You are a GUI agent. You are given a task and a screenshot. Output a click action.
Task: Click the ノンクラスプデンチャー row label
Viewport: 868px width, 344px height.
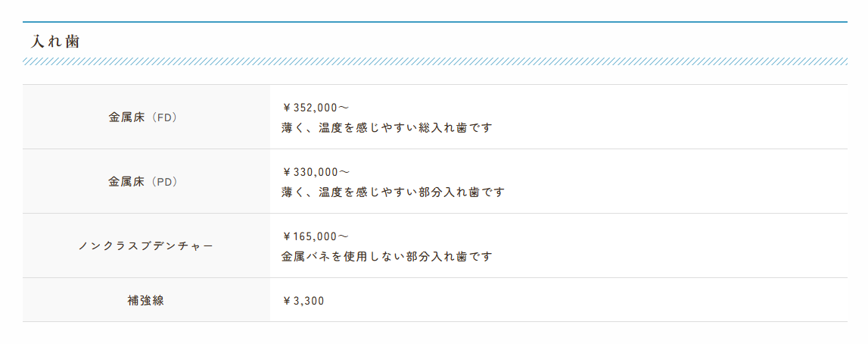[x=146, y=246]
